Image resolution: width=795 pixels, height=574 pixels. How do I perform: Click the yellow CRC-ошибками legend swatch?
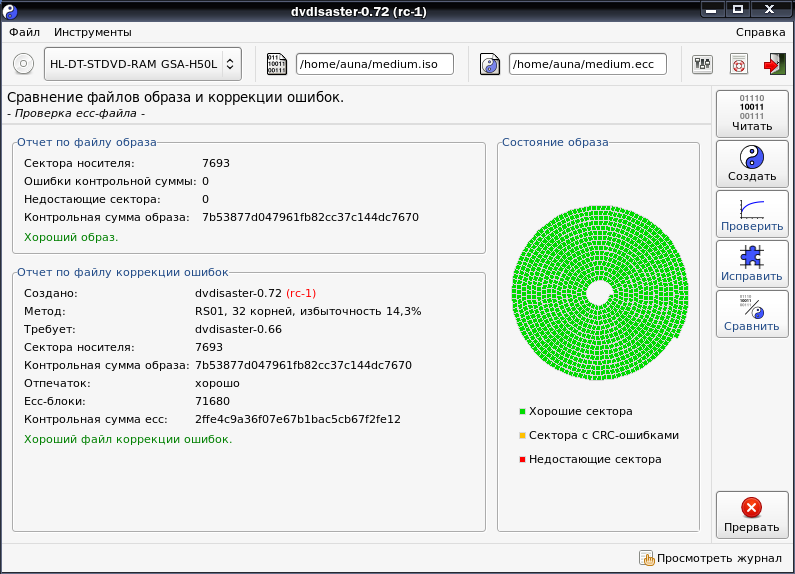(522, 435)
